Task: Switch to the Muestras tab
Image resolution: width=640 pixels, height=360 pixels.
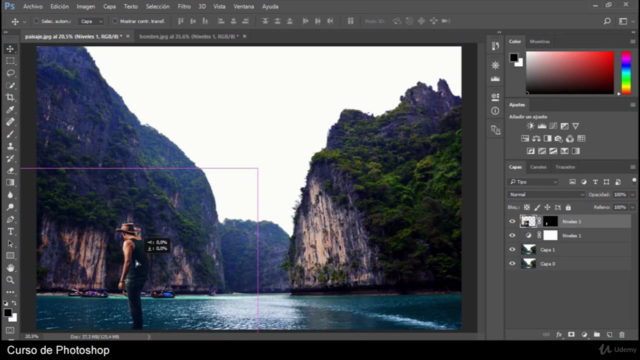Action: click(x=540, y=42)
